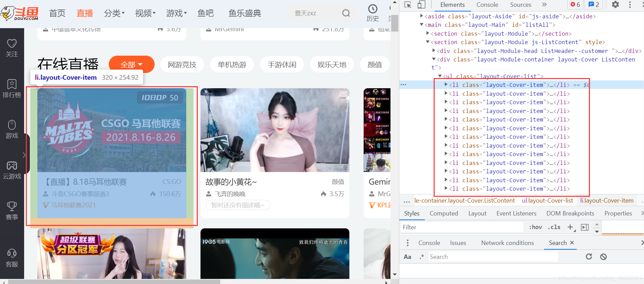
Task: Filter by 娱乐天地 category
Action: coord(332,64)
